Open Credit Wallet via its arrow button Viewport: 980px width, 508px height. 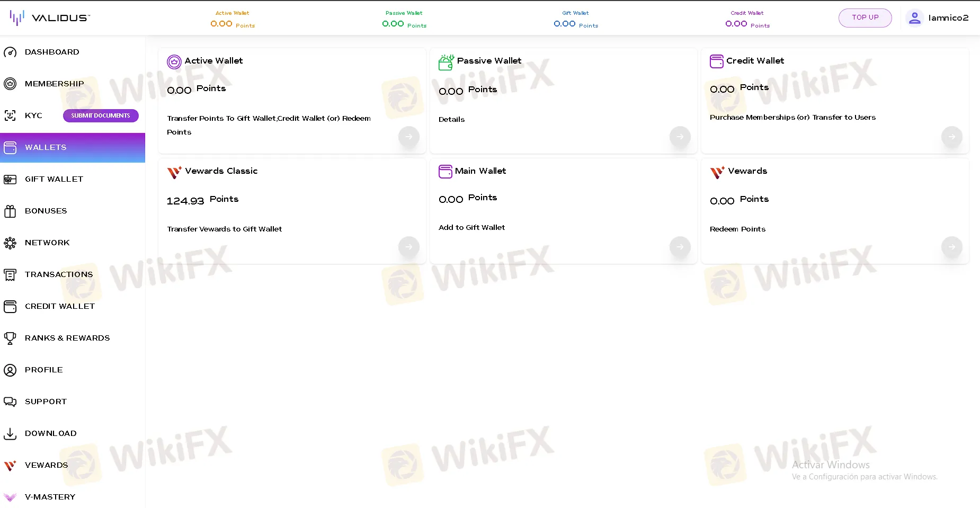pyautogui.click(x=952, y=137)
